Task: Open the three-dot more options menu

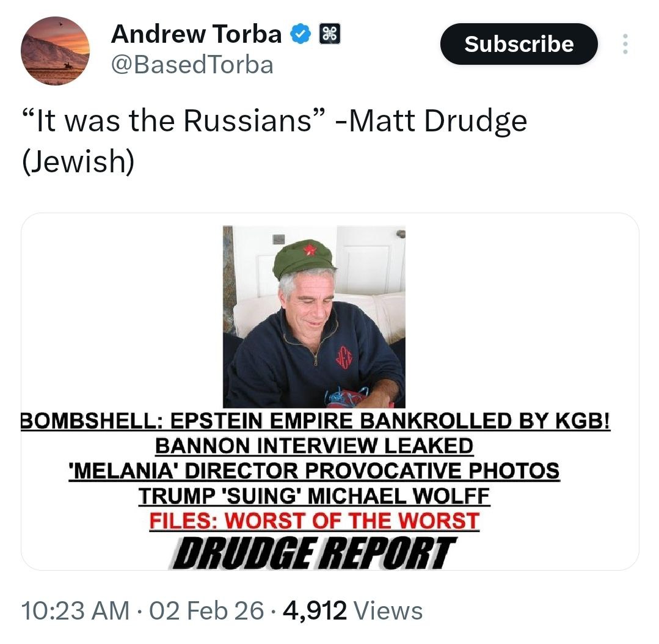Action: [625, 44]
